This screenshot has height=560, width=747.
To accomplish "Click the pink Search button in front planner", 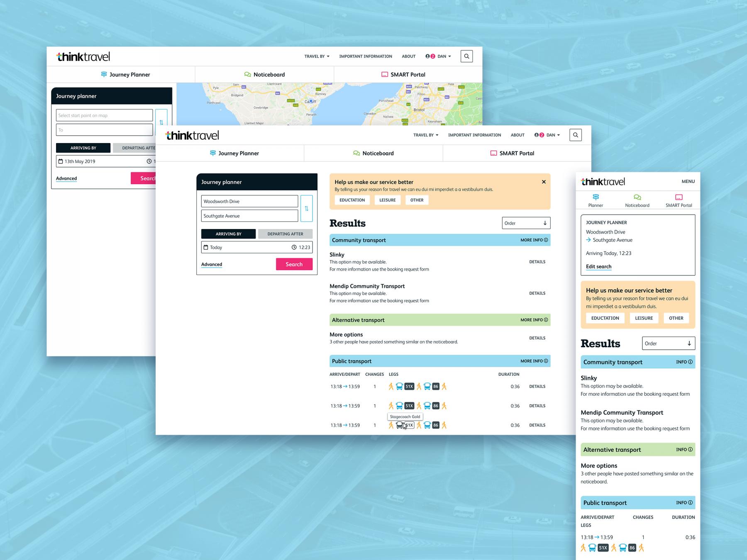I will coord(294,264).
